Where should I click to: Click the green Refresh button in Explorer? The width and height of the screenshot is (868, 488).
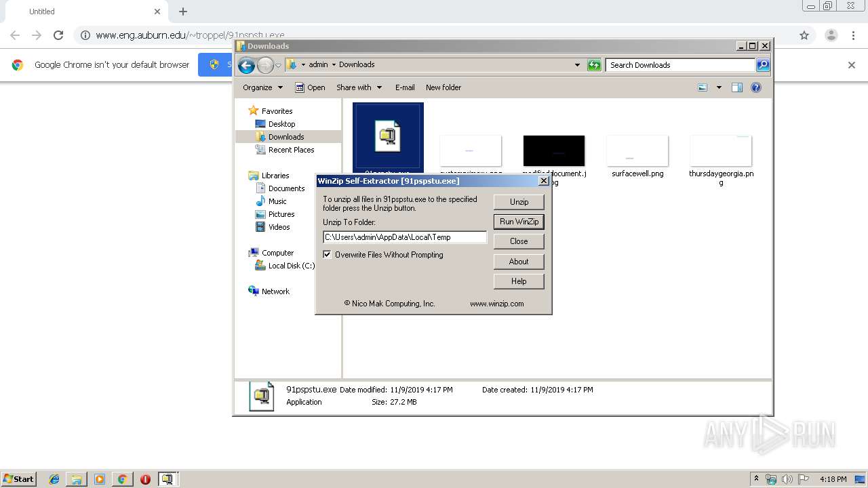tap(594, 65)
